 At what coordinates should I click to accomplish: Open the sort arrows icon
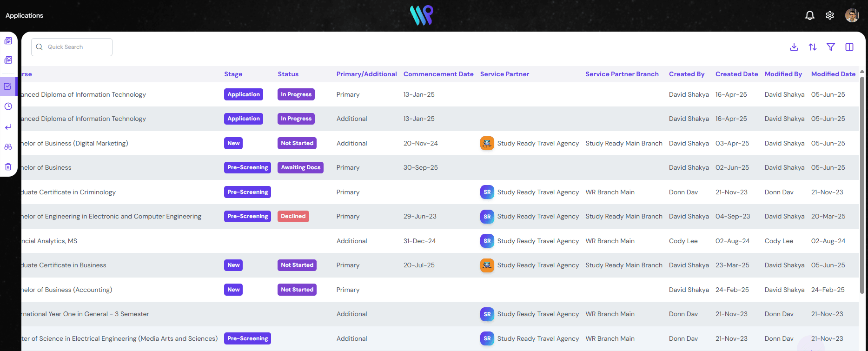[x=812, y=47]
